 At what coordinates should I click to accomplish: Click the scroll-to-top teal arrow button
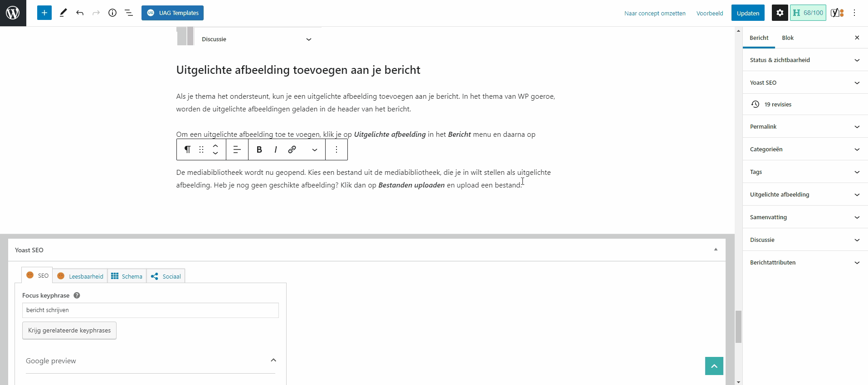tap(714, 366)
